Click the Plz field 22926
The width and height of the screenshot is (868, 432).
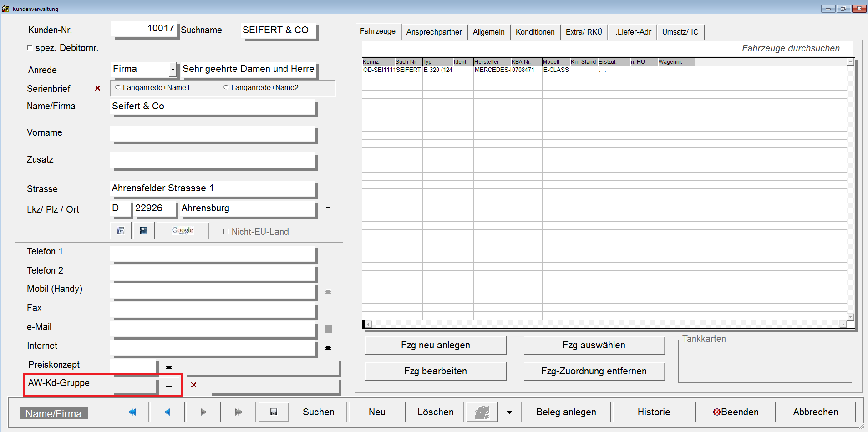pos(155,209)
